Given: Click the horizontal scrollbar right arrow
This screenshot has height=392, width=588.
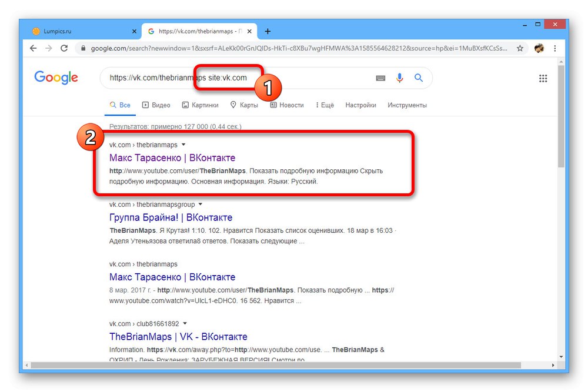Looking at the screenshot, I should point(553,365).
